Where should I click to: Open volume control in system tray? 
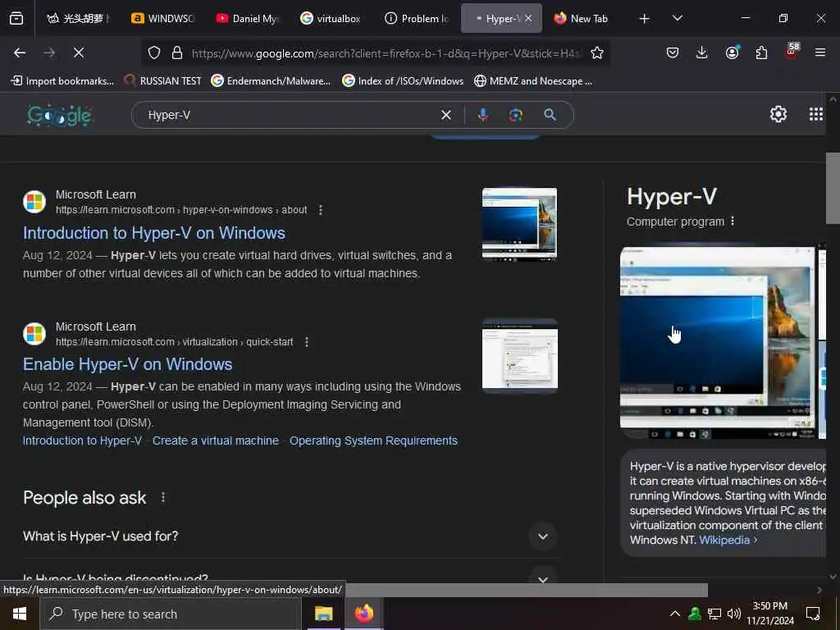[734, 614]
